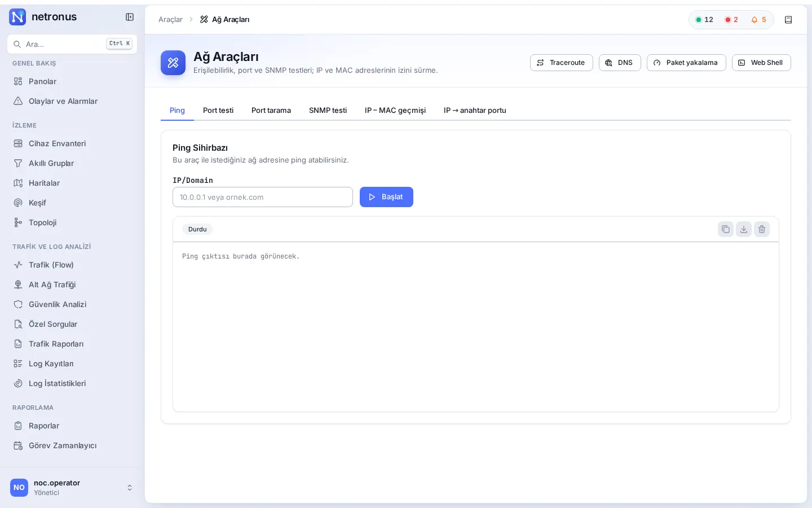The width and height of the screenshot is (812, 508).
Task: Open the Topoloji page
Action: [72, 222]
